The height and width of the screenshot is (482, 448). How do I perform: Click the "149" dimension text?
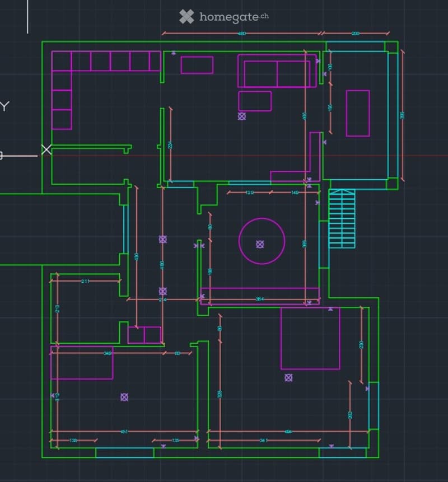tap(295, 193)
